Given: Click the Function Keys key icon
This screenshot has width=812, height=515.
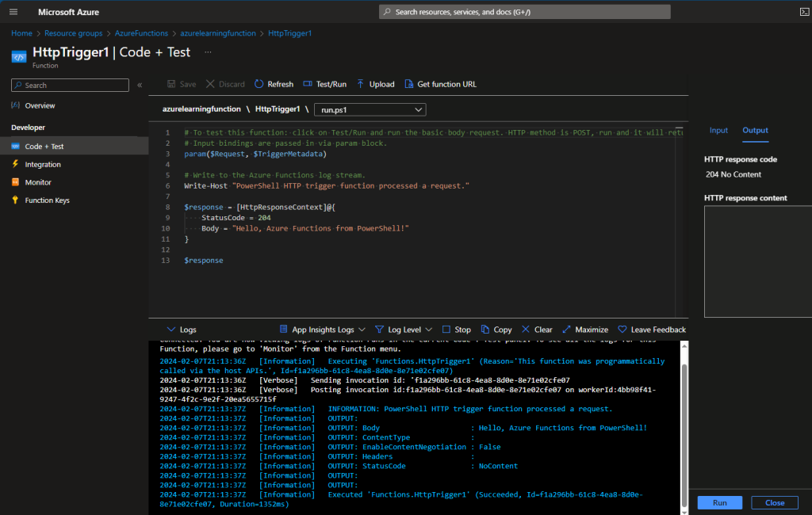Looking at the screenshot, I should [16, 200].
